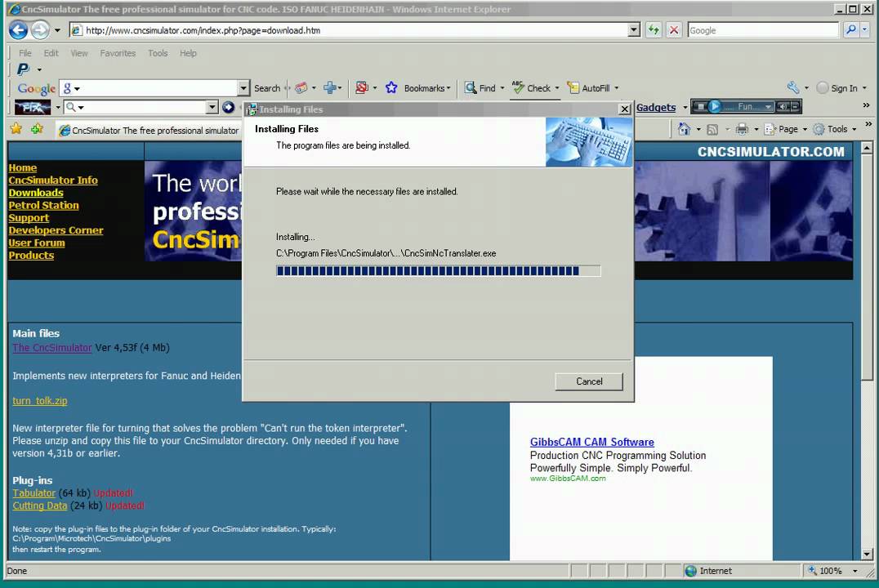Click the popup blocker toolbar icon
Image resolution: width=879 pixels, height=588 pixels.
362,88
